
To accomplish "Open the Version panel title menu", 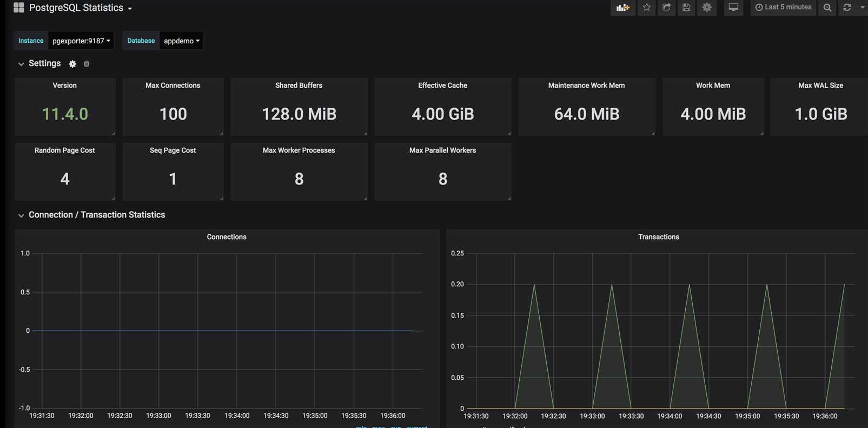I will [x=64, y=85].
